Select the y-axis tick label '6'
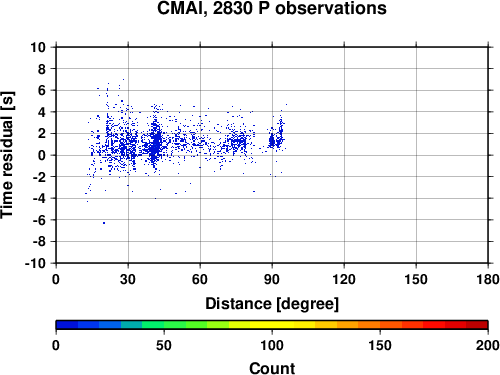 (x=42, y=90)
